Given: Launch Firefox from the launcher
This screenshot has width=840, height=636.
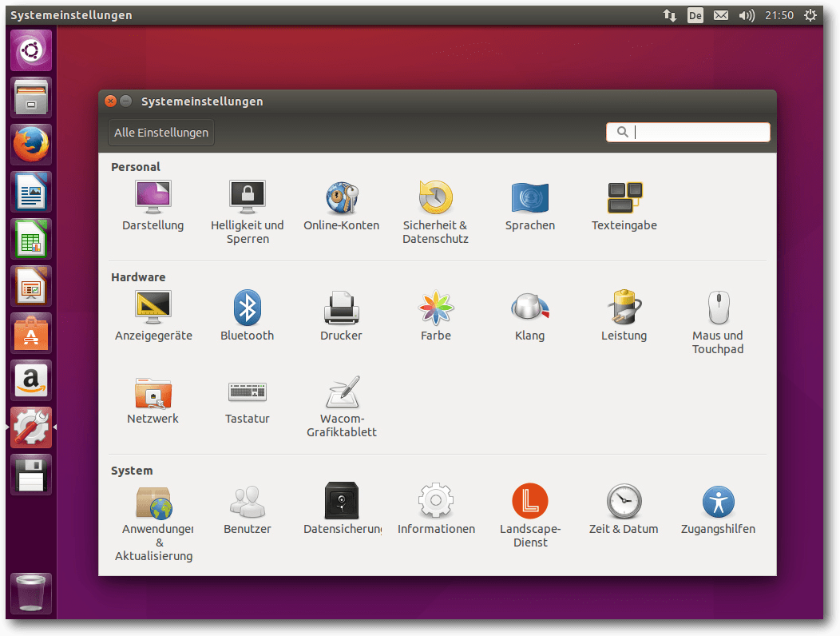Looking at the screenshot, I should pyautogui.click(x=31, y=145).
